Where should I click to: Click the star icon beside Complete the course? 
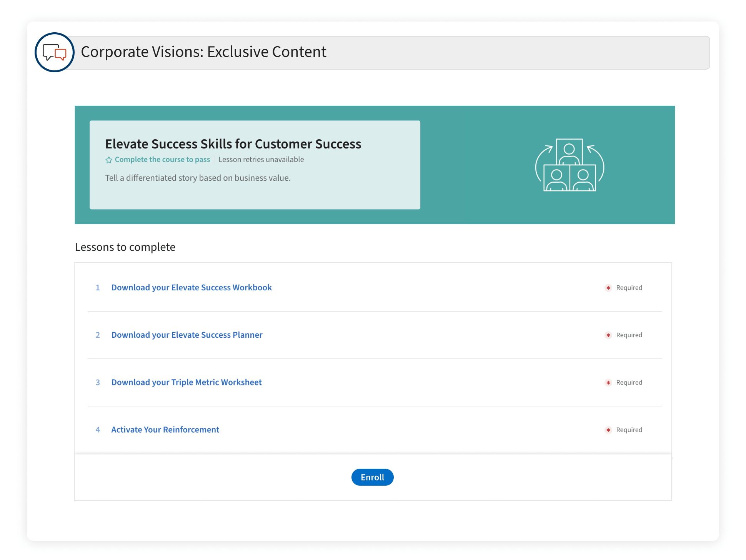coord(109,160)
